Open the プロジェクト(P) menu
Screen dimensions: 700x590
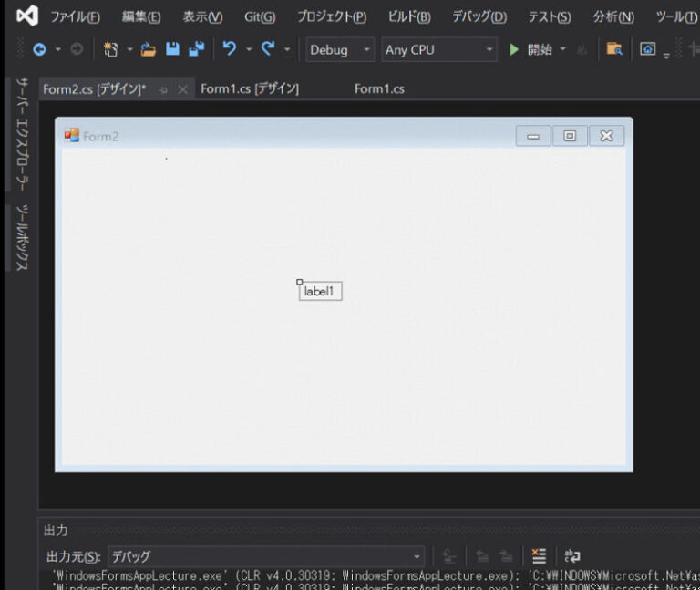pyautogui.click(x=332, y=17)
